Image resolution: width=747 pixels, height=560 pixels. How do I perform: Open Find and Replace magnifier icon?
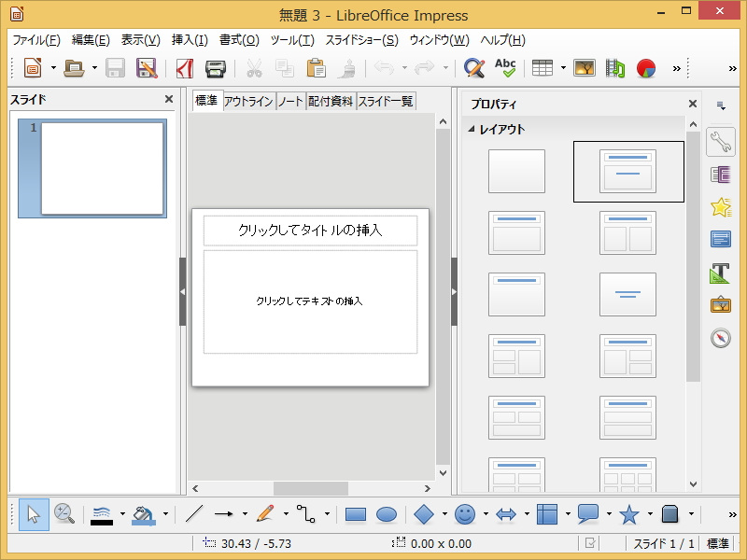coord(474,68)
